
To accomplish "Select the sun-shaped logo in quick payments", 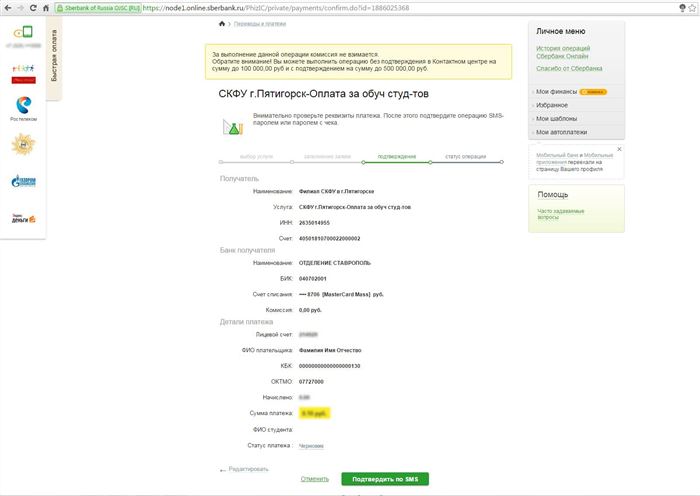I will pos(23,144).
